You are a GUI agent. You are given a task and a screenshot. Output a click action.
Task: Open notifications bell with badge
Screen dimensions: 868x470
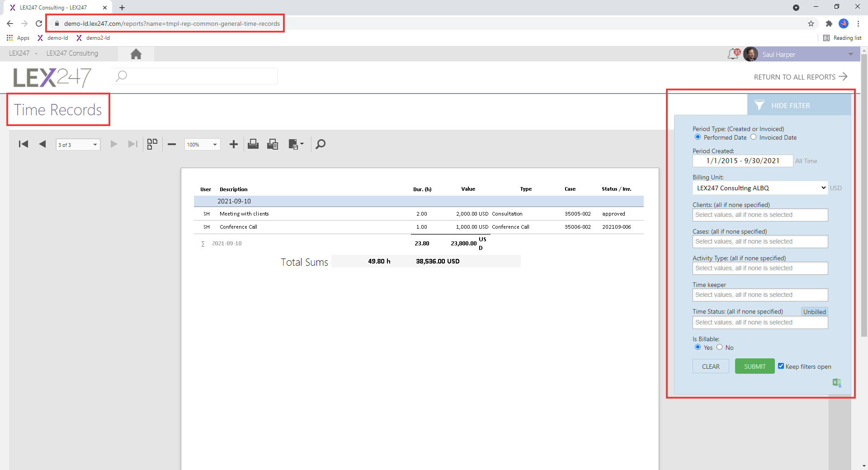(734, 54)
